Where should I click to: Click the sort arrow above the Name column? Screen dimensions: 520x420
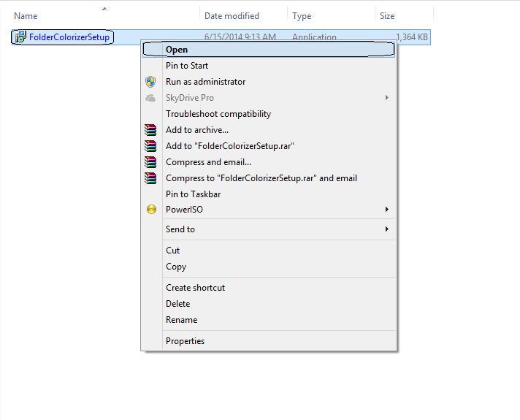pos(104,9)
